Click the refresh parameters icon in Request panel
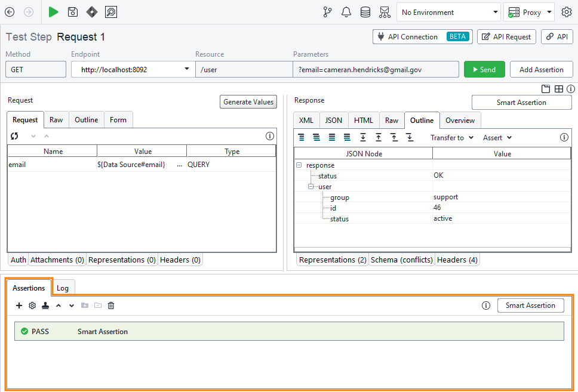This screenshot has width=578, height=392. pyautogui.click(x=14, y=136)
